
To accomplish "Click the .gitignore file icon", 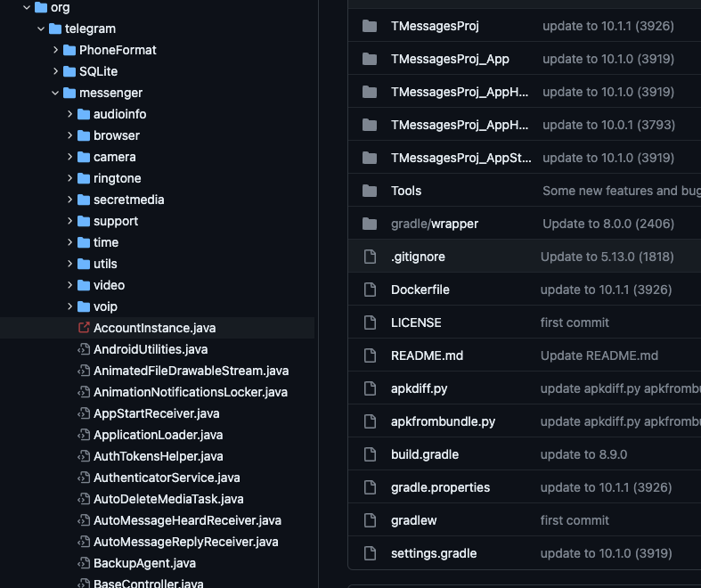I will (371, 257).
